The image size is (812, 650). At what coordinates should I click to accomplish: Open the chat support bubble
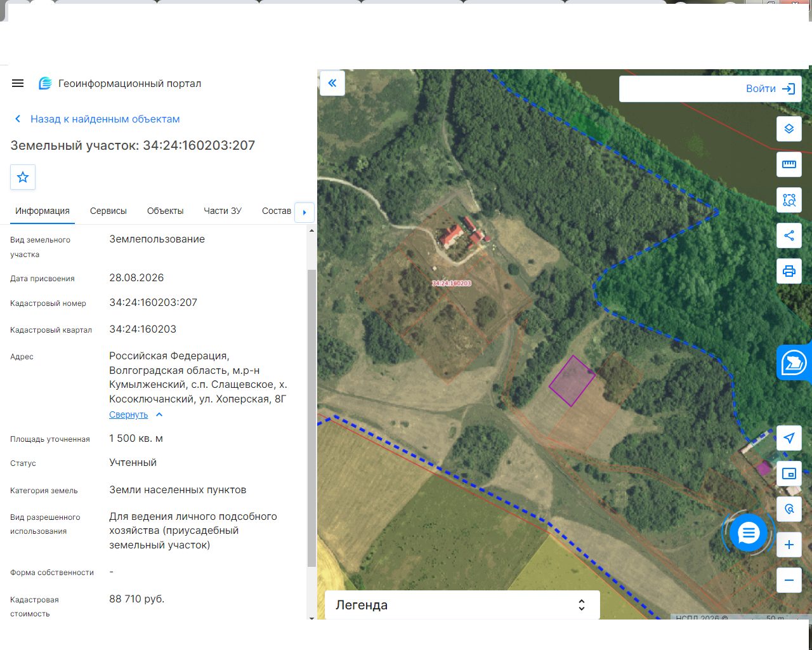pos(749,533)
